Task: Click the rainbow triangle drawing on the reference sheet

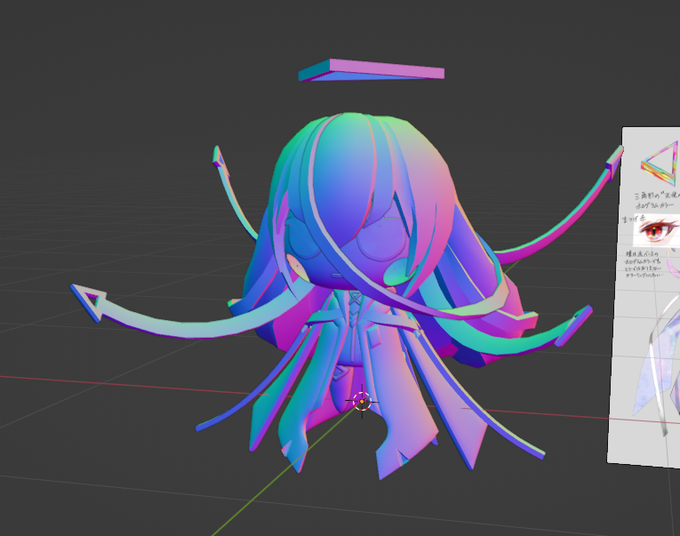Action: click(661, 163)
